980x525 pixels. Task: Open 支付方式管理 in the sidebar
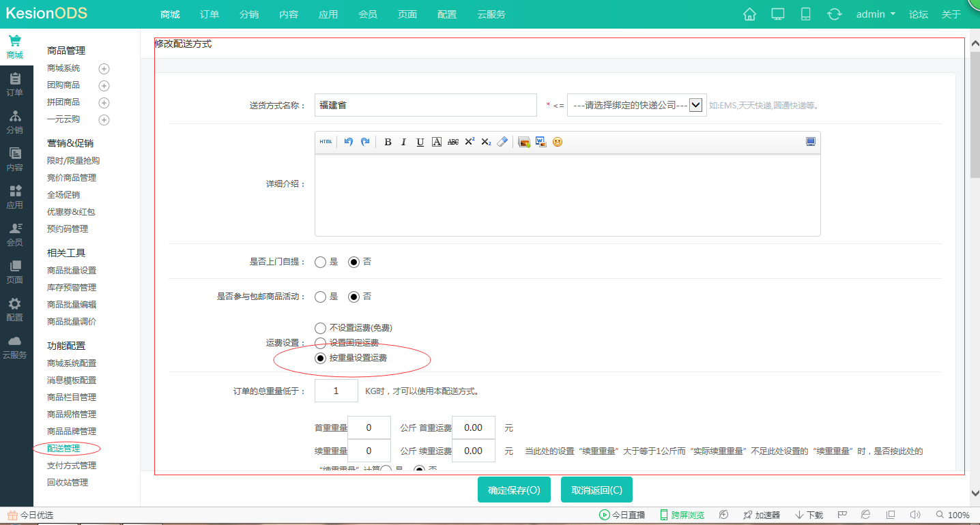click(72, 465)
